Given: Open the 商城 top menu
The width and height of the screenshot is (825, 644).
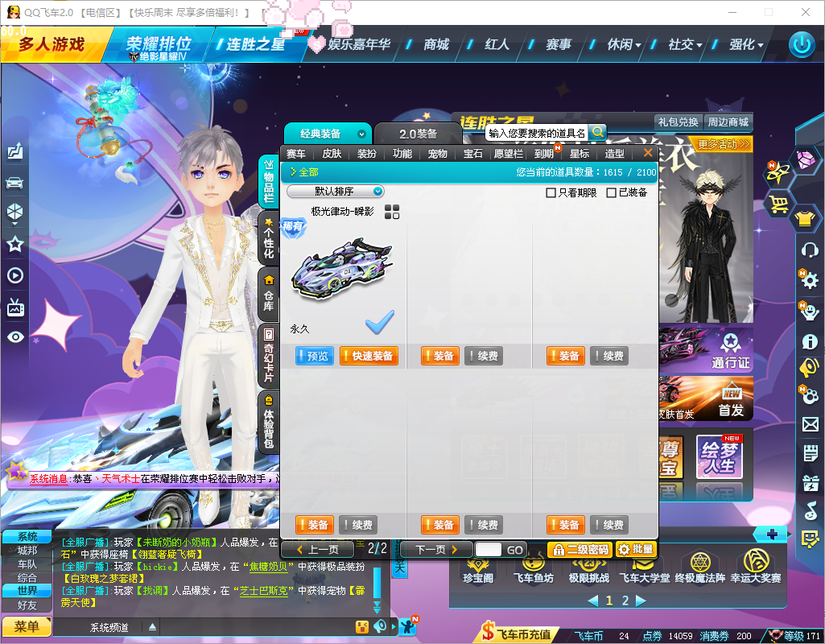Looking at the screenshot, I should [436, 45].
